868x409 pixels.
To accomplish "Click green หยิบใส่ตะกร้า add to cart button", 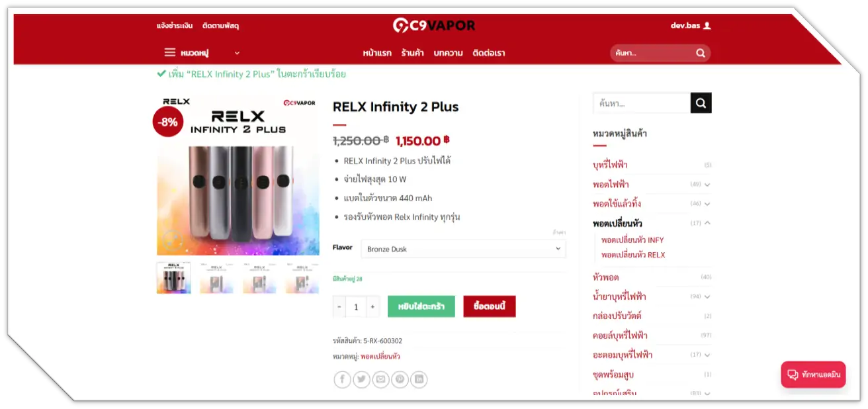I will click(421, 306).
